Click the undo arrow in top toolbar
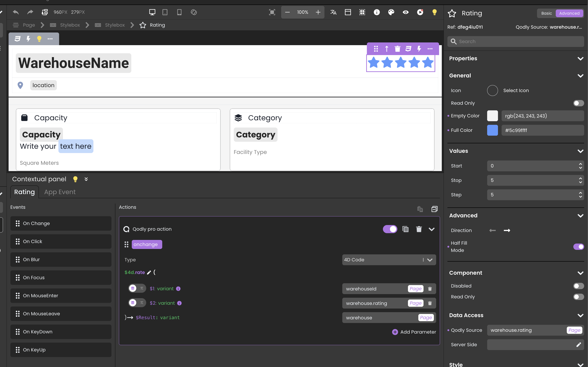 click(16, 12)
